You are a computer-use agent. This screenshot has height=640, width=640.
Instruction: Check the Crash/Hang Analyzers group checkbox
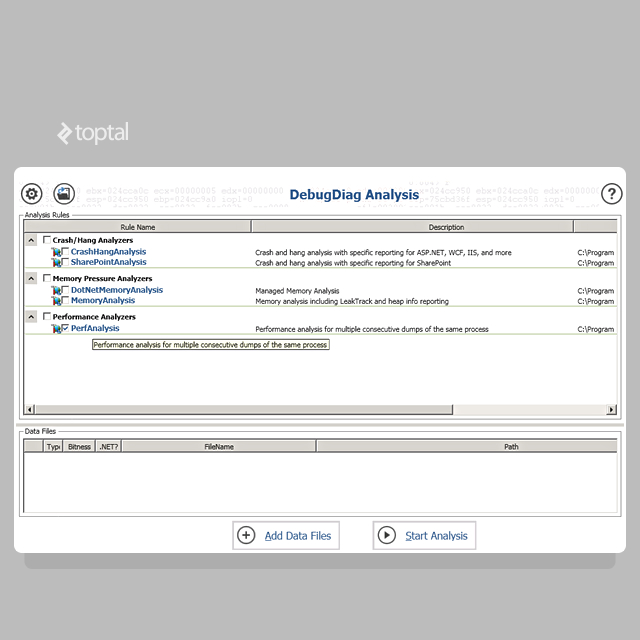tap(47, 240)
